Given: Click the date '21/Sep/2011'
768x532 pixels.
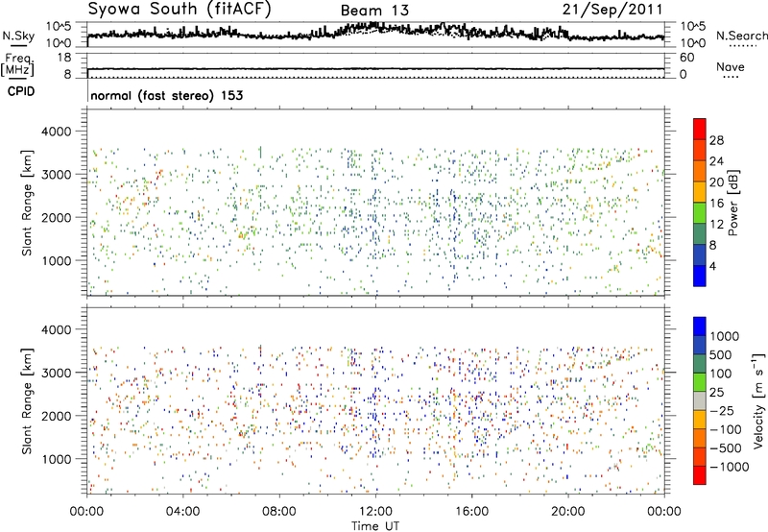Looking at the screenshot, I should pyautogui.click(x=612, y=9).
